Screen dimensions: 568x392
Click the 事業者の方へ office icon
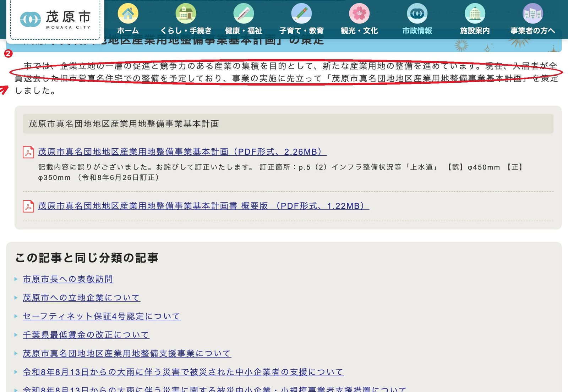[533, 13]
